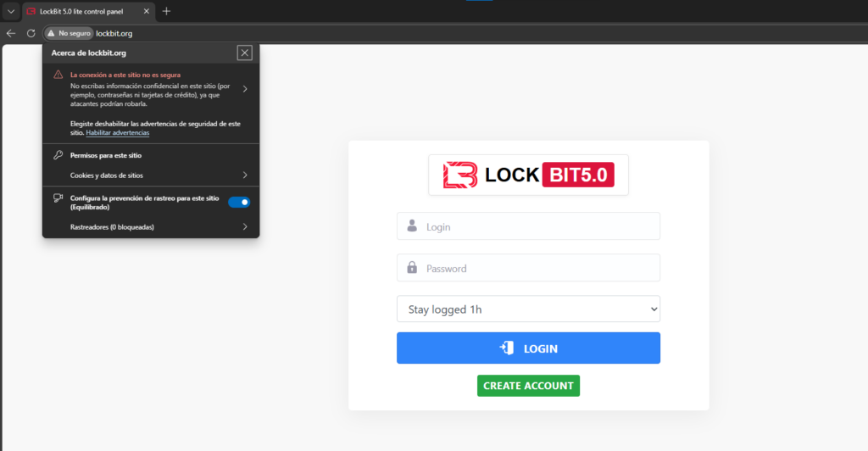
Task: Expand the insecure connection warning details
Action: coord(244,89)
